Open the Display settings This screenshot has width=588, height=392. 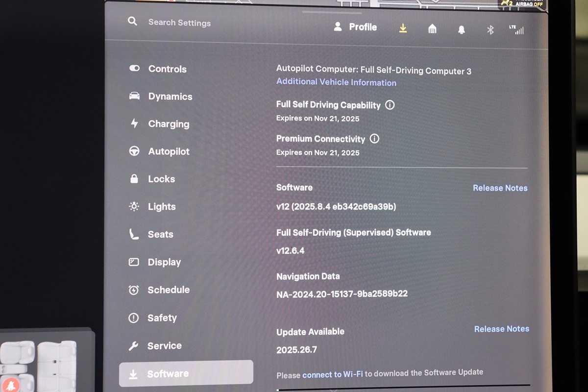coord(164,262)
